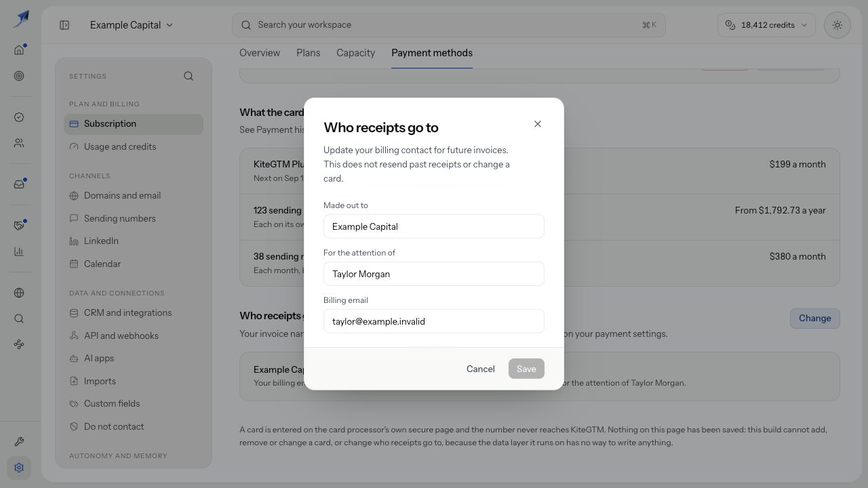This screenshot has height=488, width=868.
Task: Click the KiteGTM logo icon
Action: click(21, 19)
